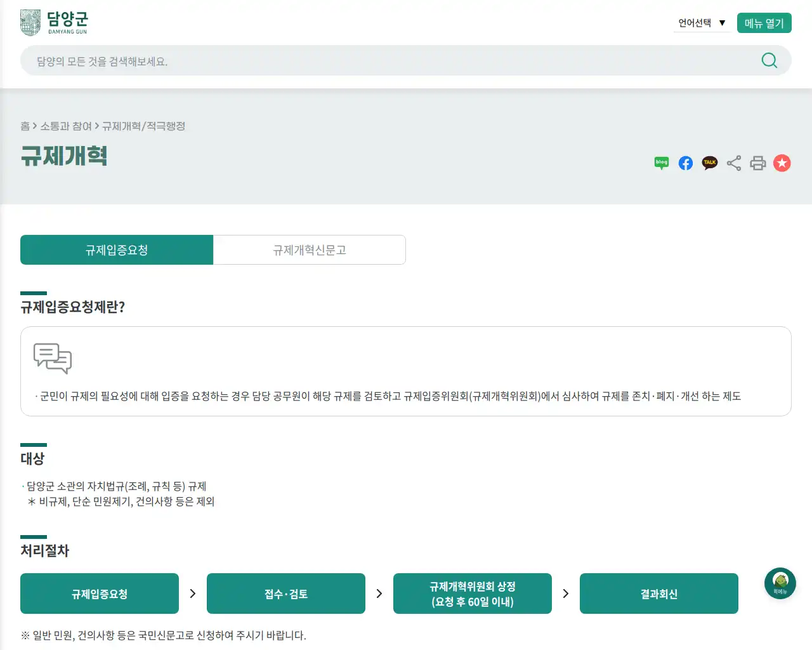The image size is (812, 650).
Task: Click the search magnifier icon
Action: point(769,60)
